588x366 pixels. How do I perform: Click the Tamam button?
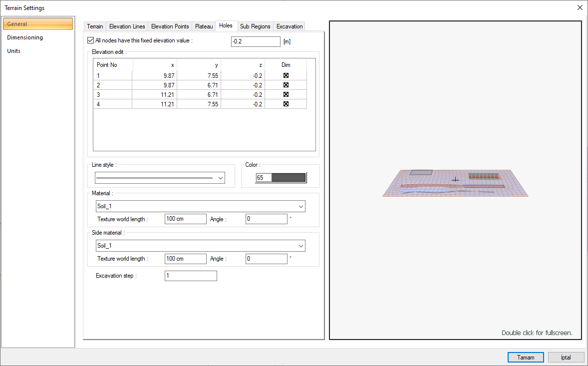point(525,358)
